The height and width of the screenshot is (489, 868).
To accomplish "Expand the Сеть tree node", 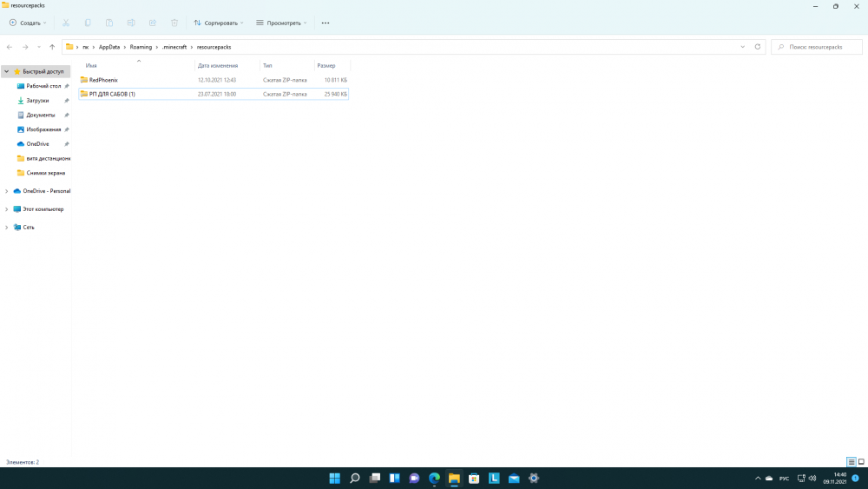I will click(7, 227).
